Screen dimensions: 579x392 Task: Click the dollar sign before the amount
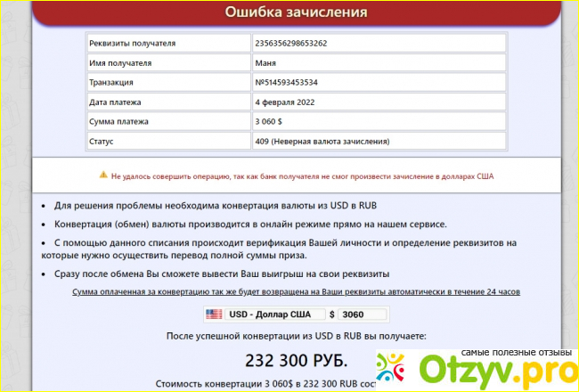tap(331, 314)
